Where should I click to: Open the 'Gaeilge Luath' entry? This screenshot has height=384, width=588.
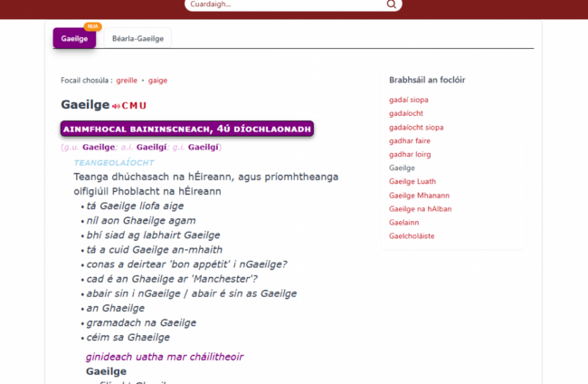point(412,181)
